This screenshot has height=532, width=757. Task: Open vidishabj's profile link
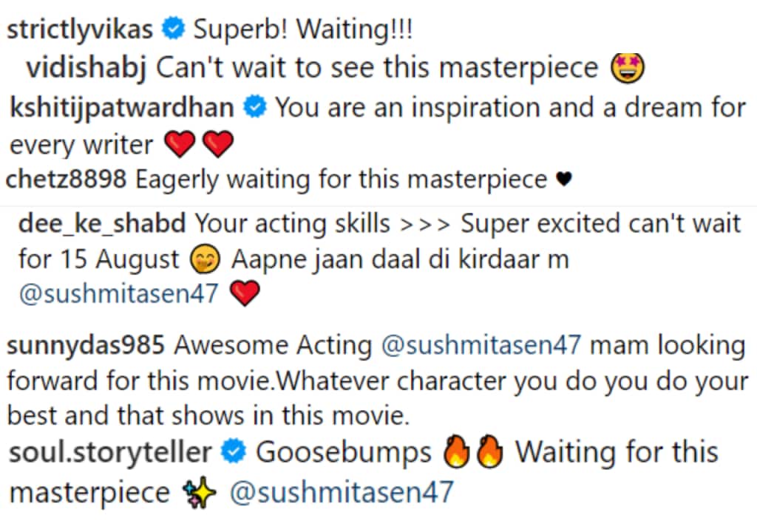click(x=86, y=67)
